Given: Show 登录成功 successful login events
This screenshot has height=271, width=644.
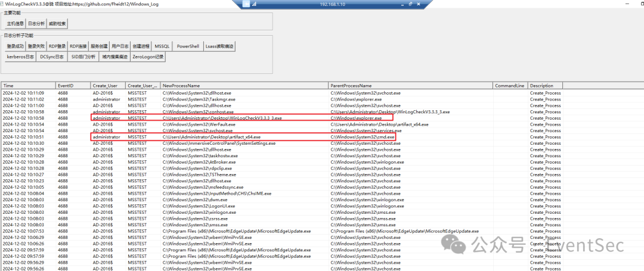Looking at the screenshot, I should [15, 46].
